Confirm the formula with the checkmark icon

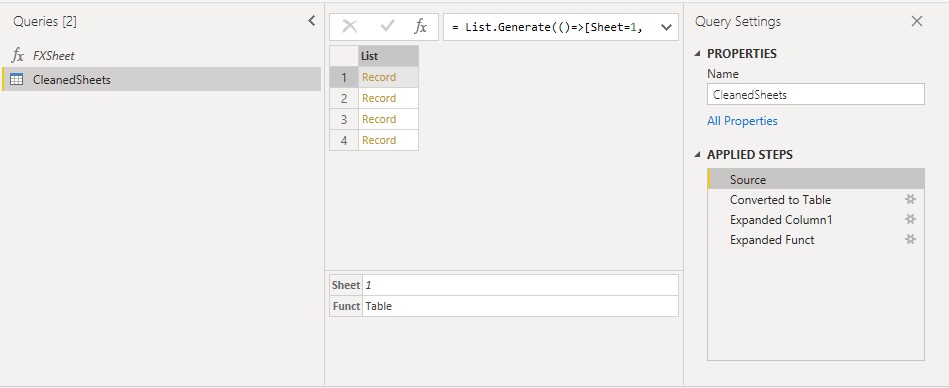[387, 26]
